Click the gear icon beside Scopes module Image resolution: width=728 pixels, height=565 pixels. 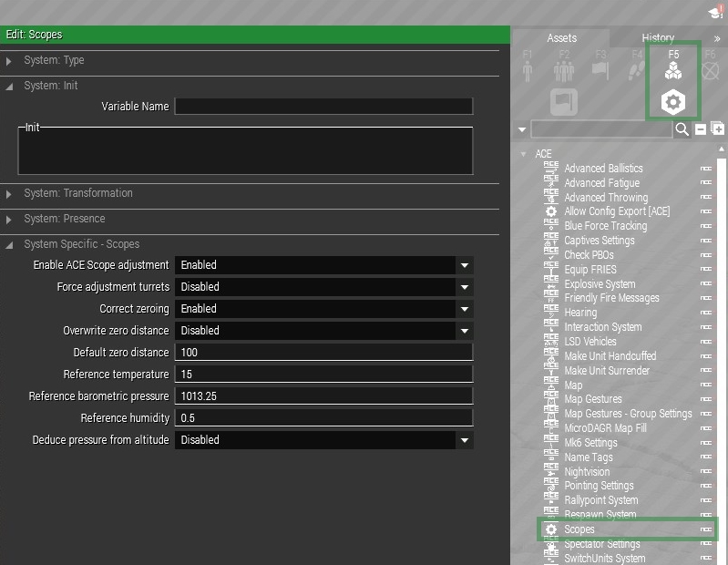tap(551, 529)
